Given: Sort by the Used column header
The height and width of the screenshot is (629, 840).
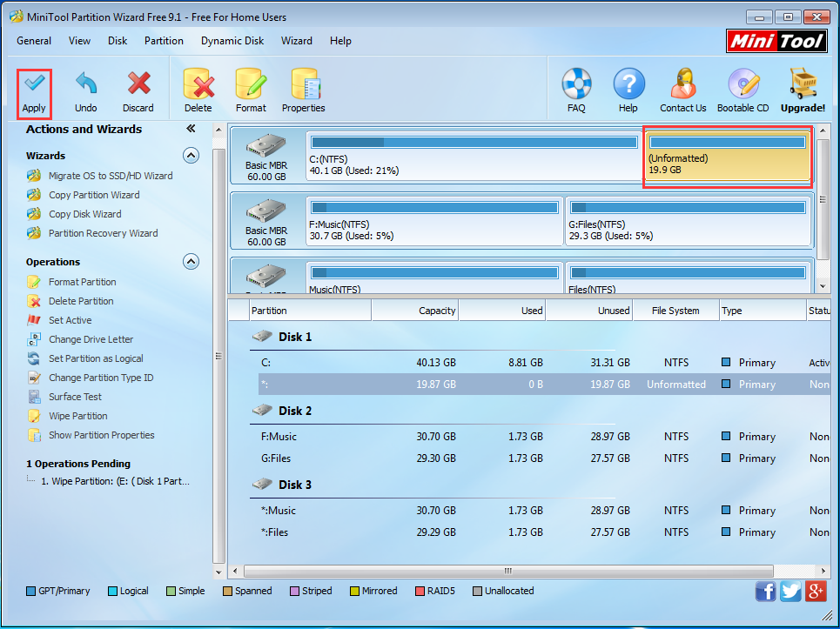Looking at the screenshot, I should pyautogui.click(x=502, y=311).
